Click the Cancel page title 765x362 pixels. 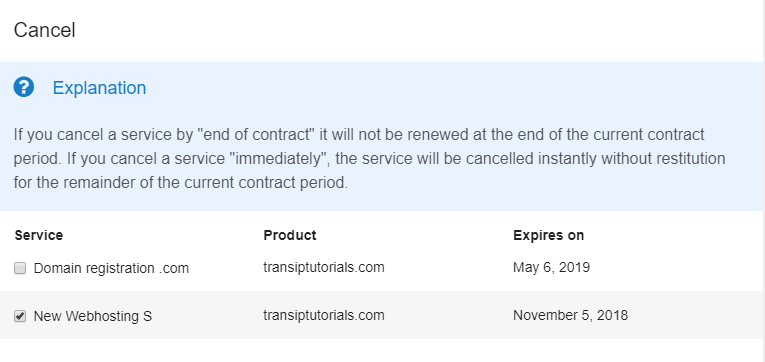(44, 30)
